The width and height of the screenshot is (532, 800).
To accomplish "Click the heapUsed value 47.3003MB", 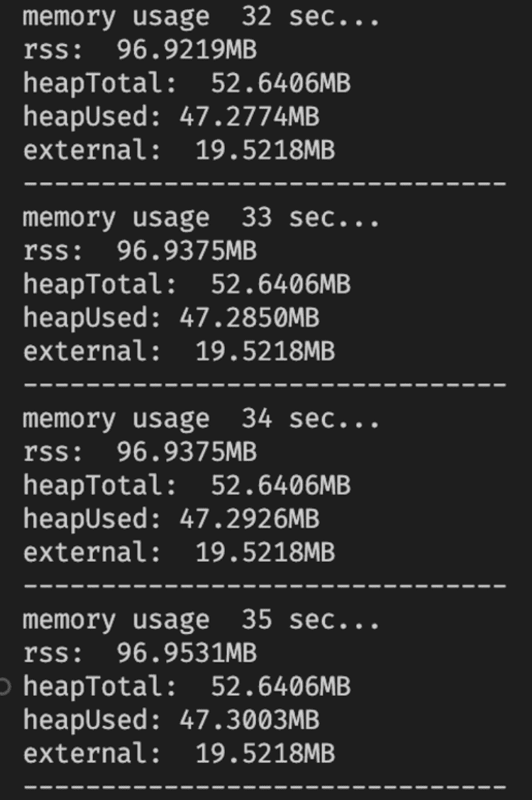I will (x=249, y=721).
